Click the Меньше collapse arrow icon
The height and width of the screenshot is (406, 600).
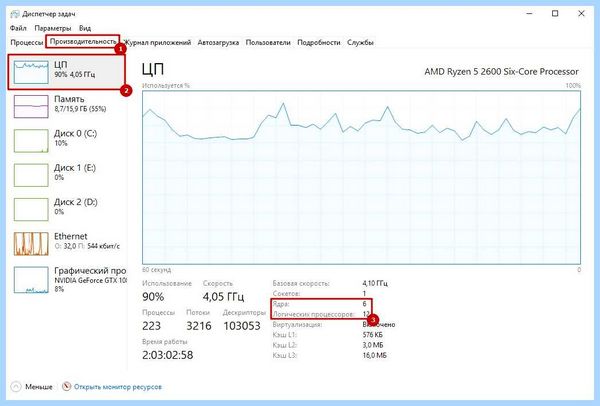point(16,387)
